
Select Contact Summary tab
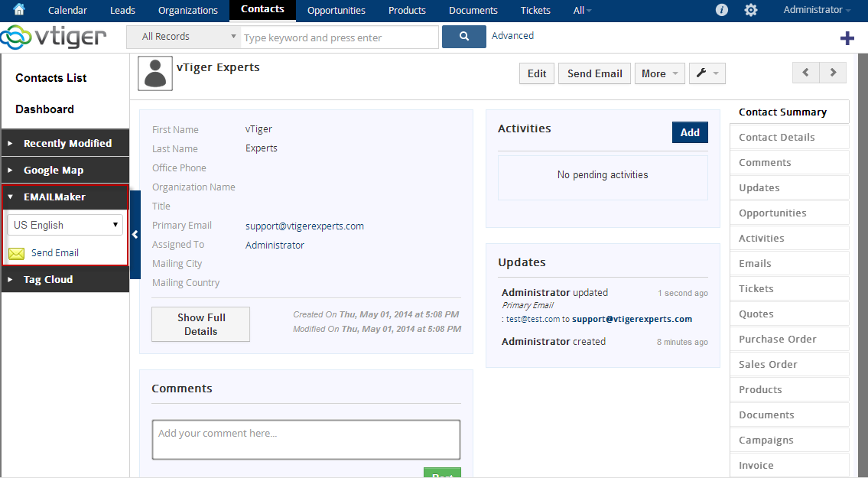pyautogui.click(x=789, y=112)
